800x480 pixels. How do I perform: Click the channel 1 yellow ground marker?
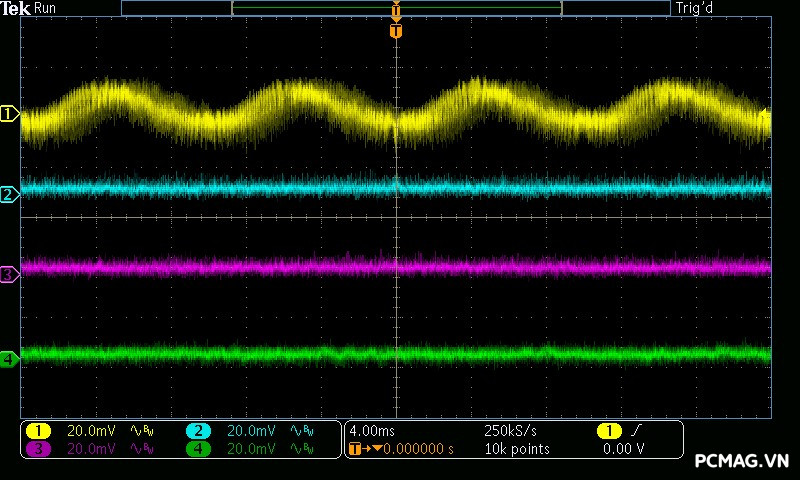(x=10, y=114)
